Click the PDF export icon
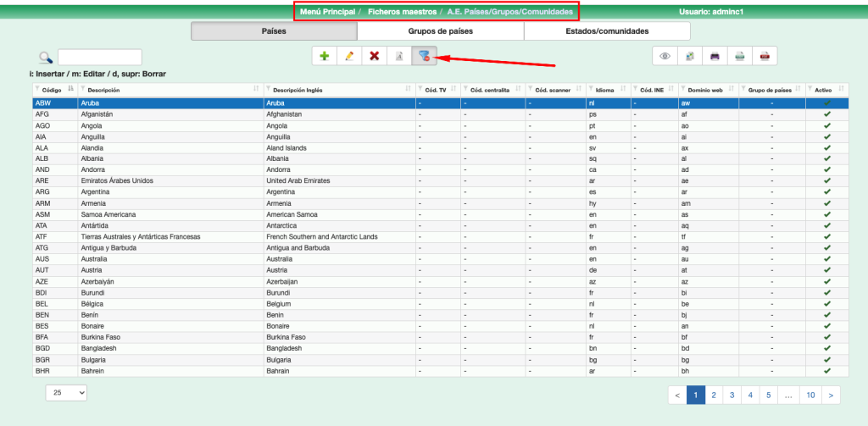This screenshot has height=426, width=868. (765, 56)
